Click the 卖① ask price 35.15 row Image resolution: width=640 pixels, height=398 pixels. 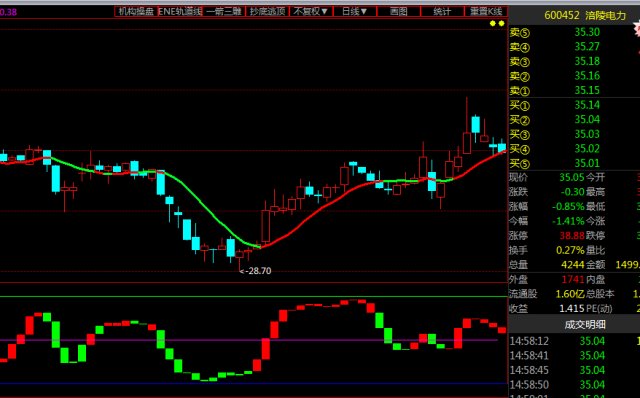574,90
